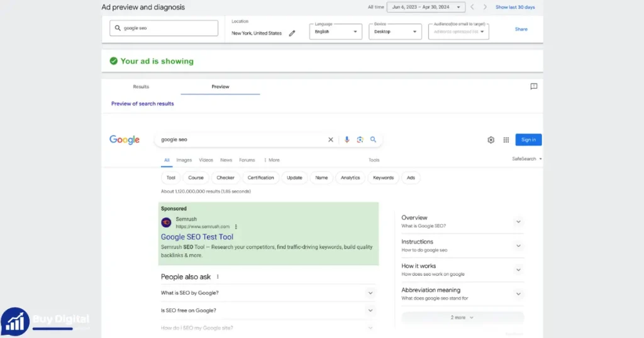
Task: Select the All search tab
Action: tap(167, 160)
